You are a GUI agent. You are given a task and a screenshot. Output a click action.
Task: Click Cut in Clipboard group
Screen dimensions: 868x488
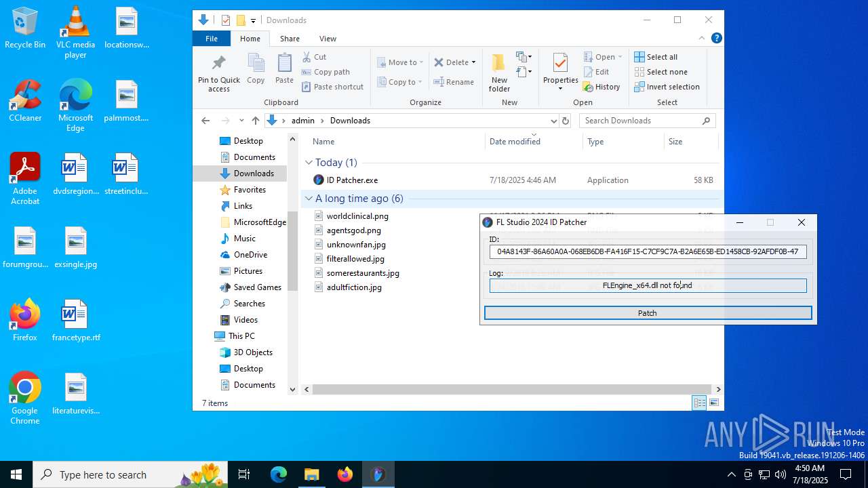coord(314,57)
